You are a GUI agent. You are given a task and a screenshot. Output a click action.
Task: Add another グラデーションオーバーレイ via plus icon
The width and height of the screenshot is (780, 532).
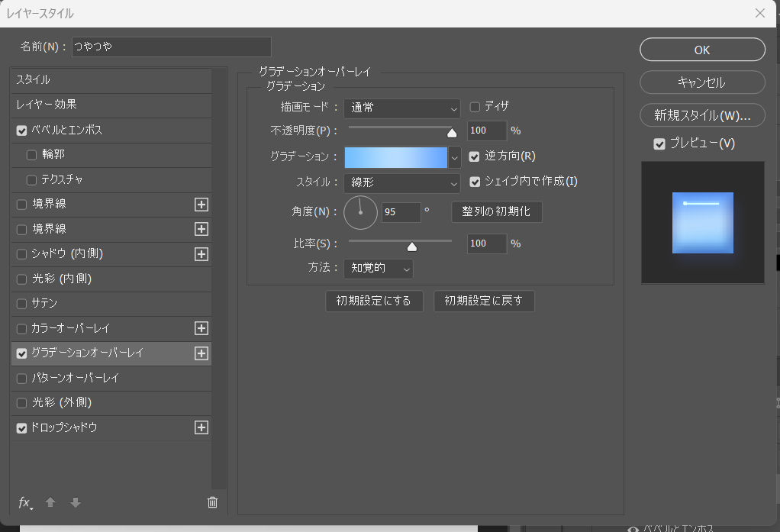(x=201, y=353)
